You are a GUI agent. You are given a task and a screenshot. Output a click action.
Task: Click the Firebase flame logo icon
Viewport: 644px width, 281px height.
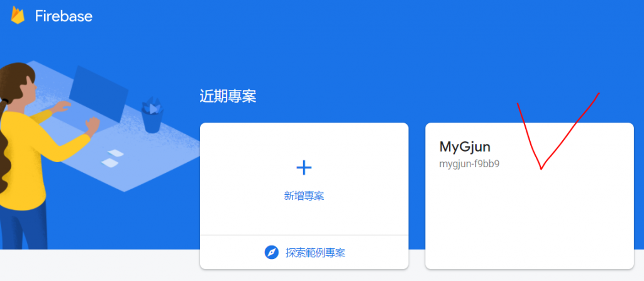18,16
